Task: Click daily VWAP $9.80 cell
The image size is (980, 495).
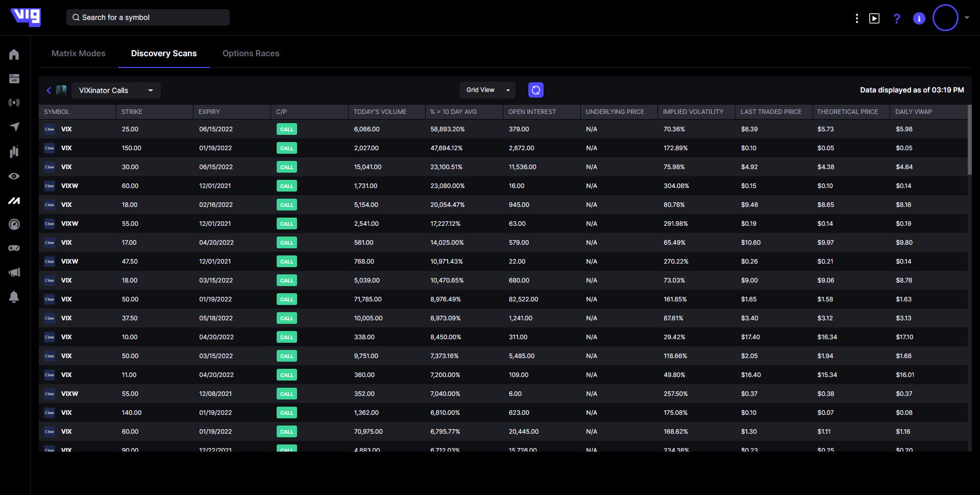Action: pos(904,243)
